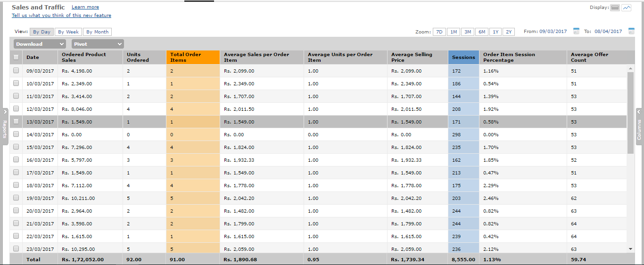This screenshot has height=265, width=644.
Task: Switch view to By Month
Action: [97, 32]
